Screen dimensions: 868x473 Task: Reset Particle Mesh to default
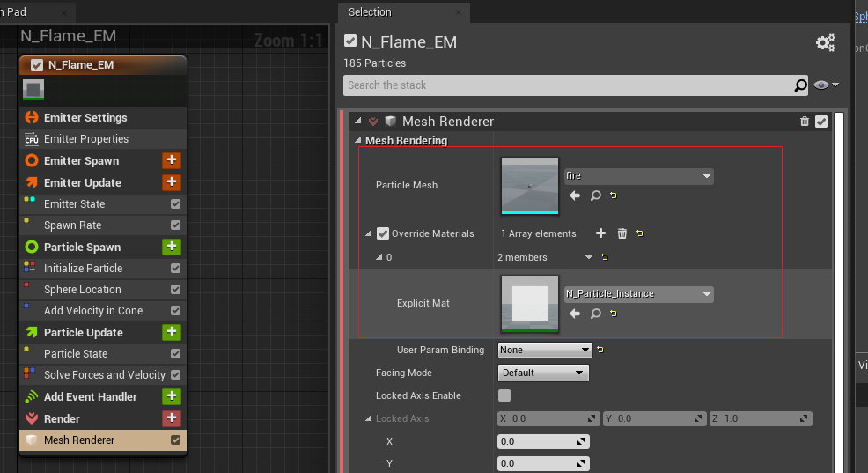(614, 196)
